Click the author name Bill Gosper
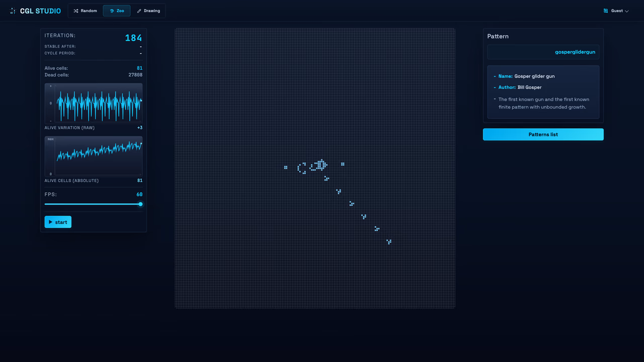Viewport: 644px width, 362px height. [x=529, y=87]
